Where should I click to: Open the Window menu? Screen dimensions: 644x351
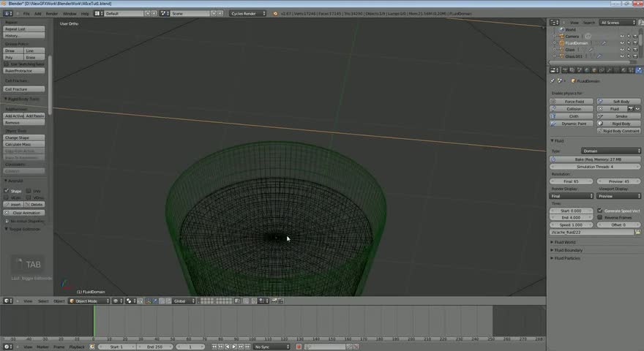pos(70,14)
